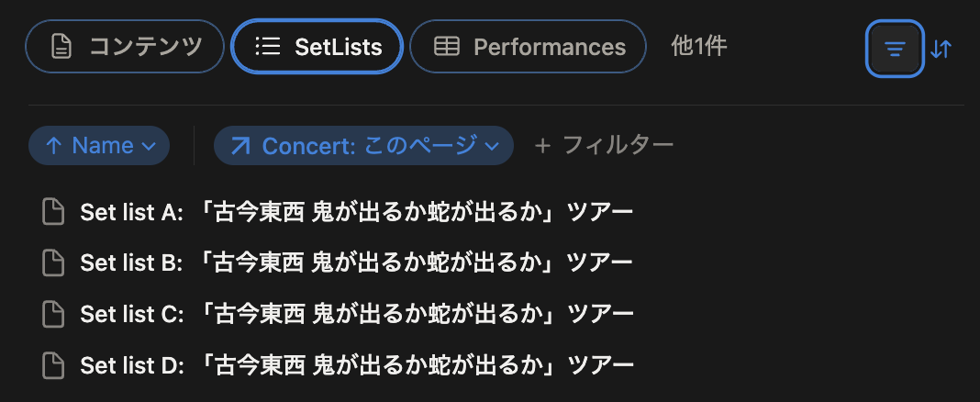Click the page icon beside Set list D
The width and height of the screenshot is (980, 402).
[53, 364]
